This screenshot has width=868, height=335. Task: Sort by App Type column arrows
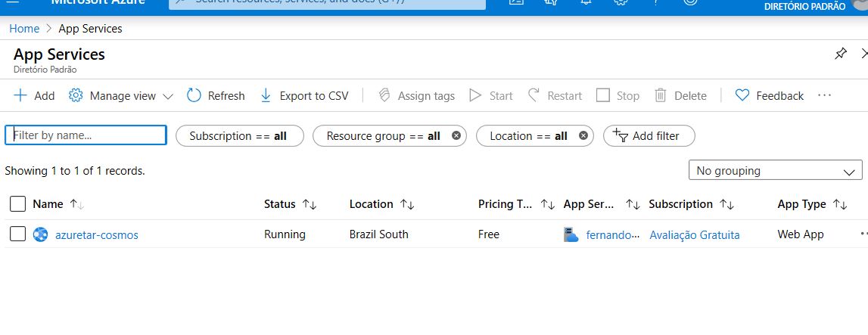click(x=840, y=204)
